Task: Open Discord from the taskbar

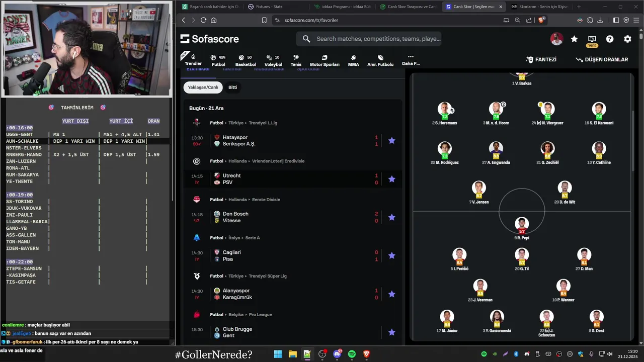Action: point(337,354)
